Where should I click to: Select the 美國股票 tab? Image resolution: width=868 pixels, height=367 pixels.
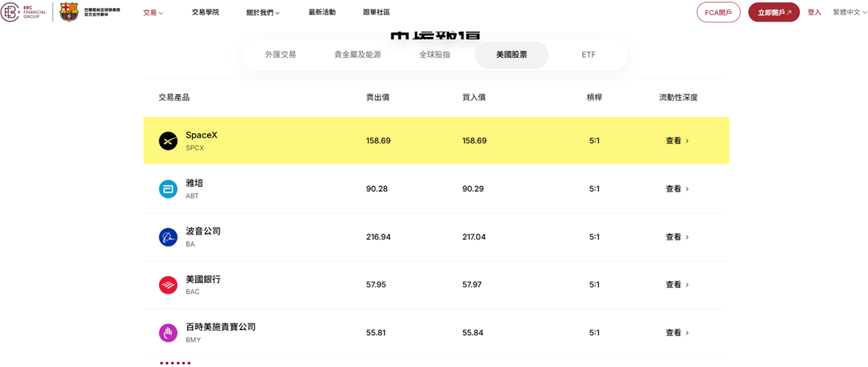[511, 54]
